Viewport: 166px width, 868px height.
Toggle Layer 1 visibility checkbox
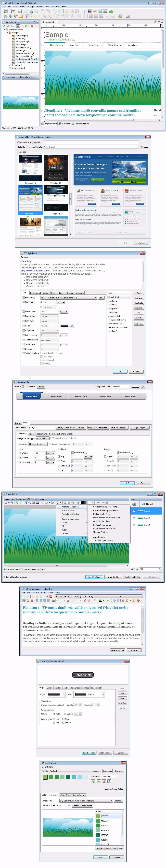tap(134, 518)
